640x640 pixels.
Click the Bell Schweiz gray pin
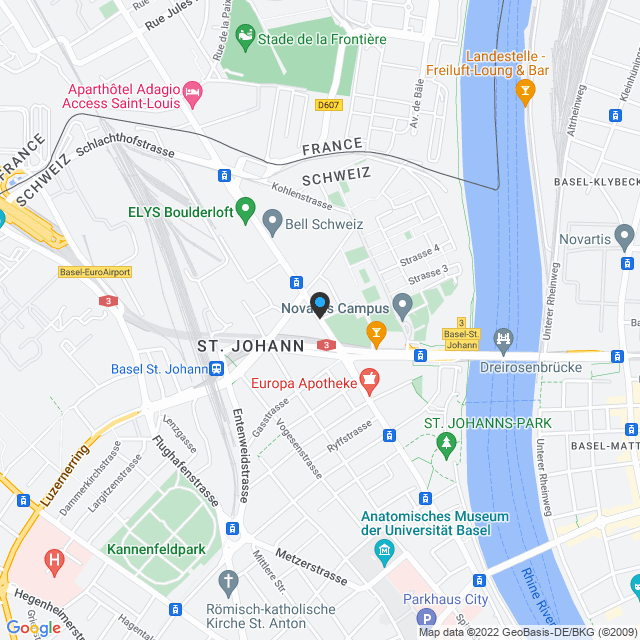point(272,223)
